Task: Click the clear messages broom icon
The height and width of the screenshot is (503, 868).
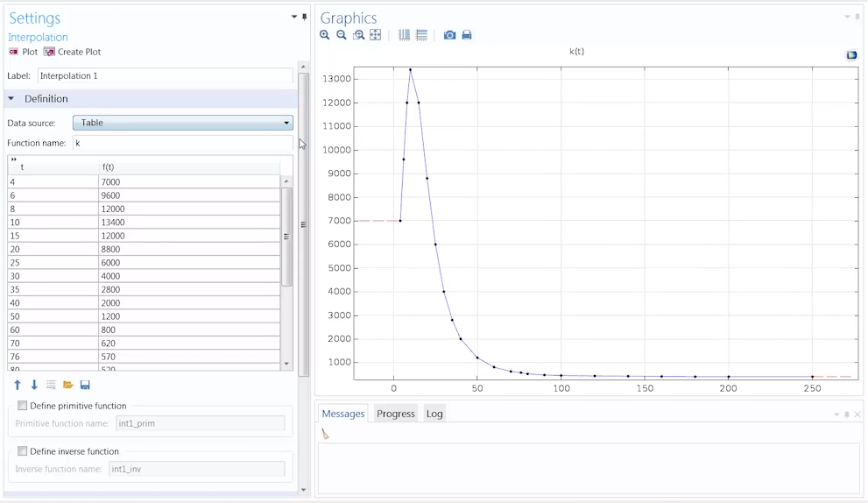Action: click(x=325, y=435)
